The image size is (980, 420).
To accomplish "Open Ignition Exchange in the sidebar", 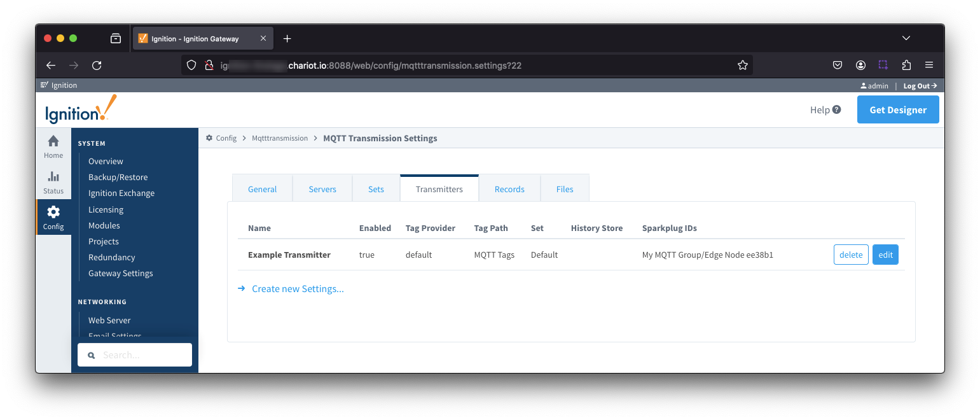I will (x=121, y=193).
